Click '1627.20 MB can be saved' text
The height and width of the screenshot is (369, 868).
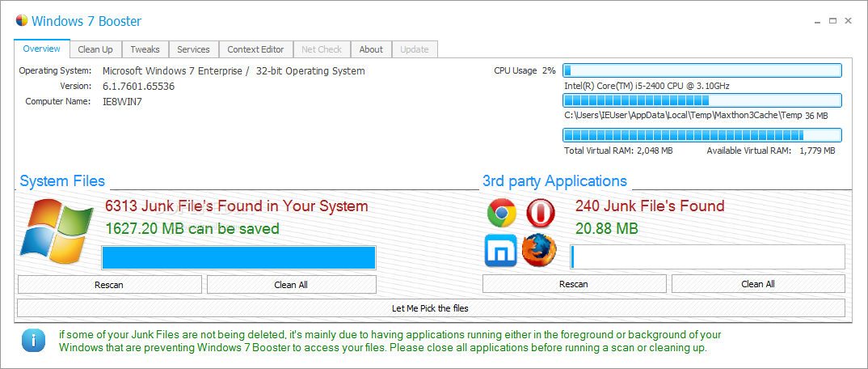(192, 228)
